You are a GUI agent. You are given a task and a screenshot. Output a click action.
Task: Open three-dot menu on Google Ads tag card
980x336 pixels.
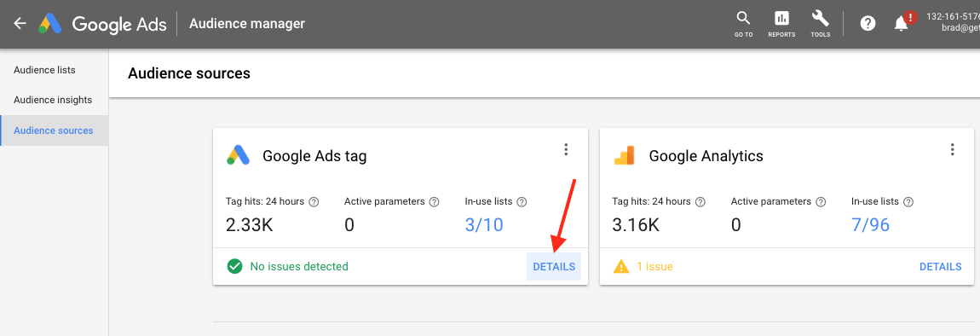point(566,149)
